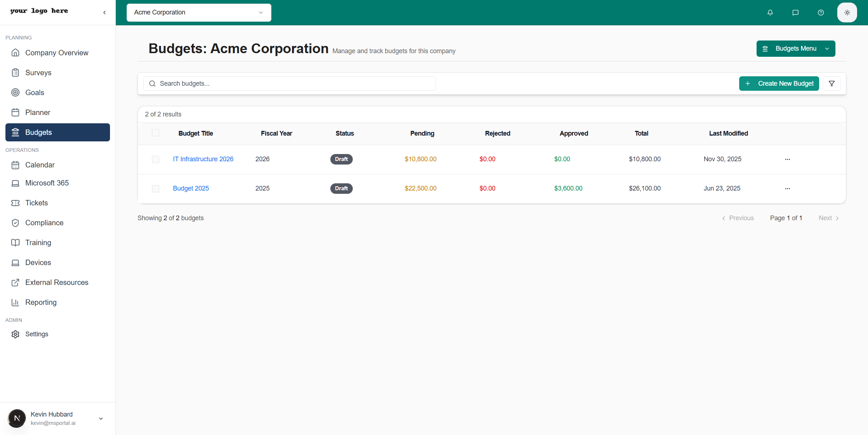Click the Create New Budget button

(x=779, y=84)
